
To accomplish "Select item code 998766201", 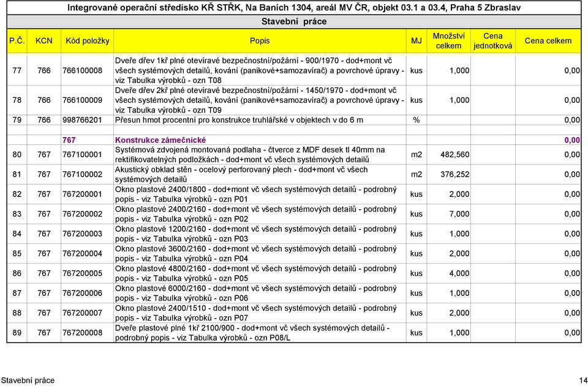I will point(82,120).
